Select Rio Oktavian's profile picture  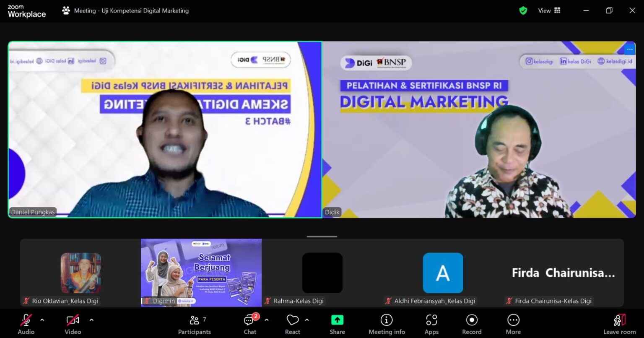pyautogui.click(x=81, y=273)
